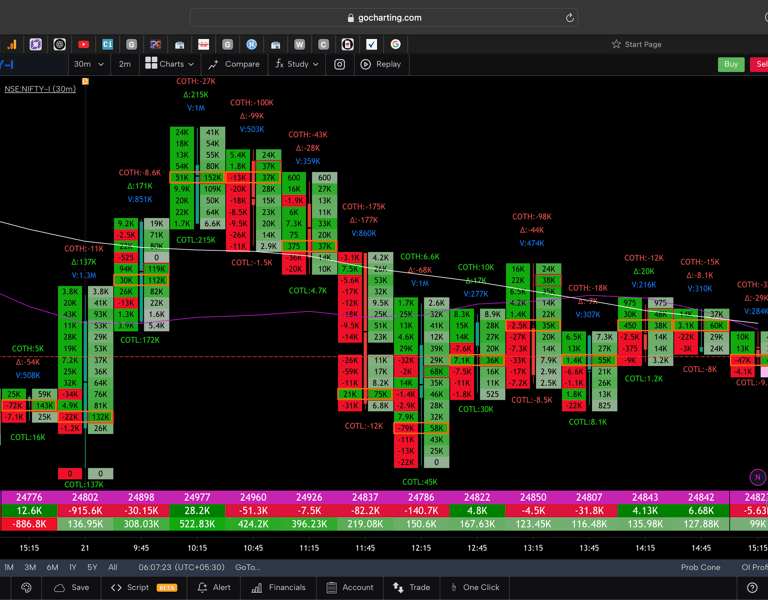Click the gocharting.com address bar

click(x=384, y=18)
